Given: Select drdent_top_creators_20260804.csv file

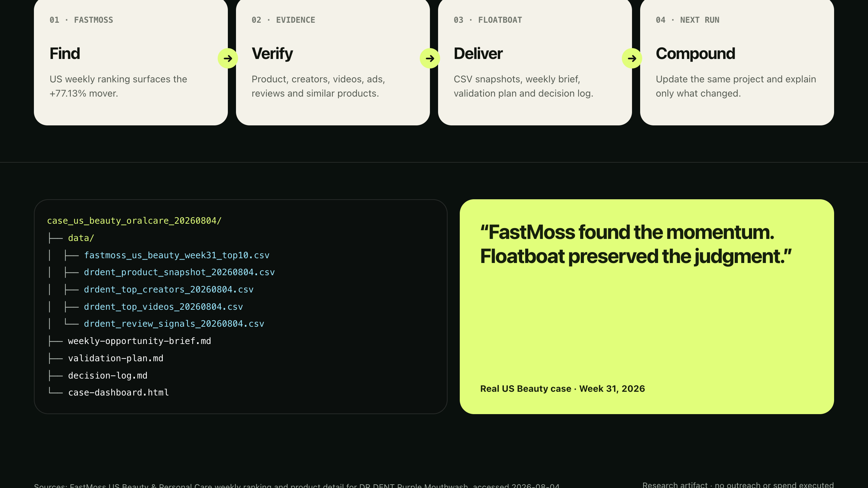Looking at the screenshot, I should coord(169,289).
